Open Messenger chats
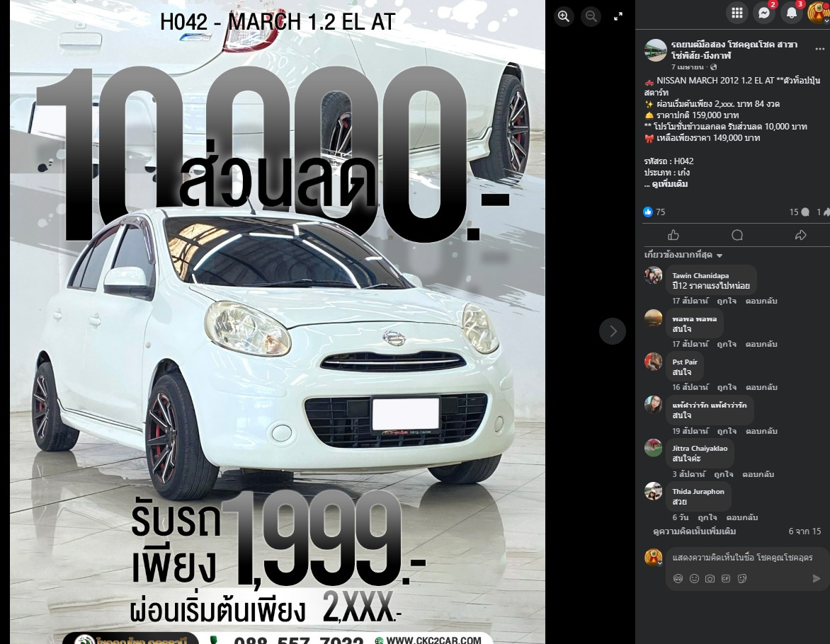Screen dimensions: 830x644 pyautogui.click(x=764, y=13)
